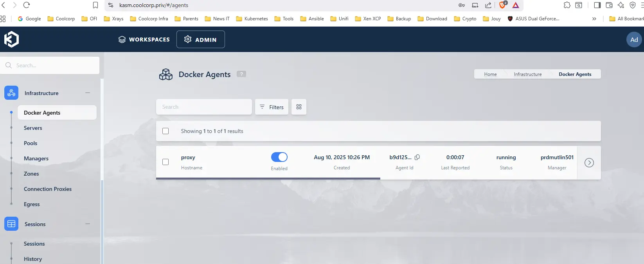The image size is (644, 264).
Task: Click the Infrastructure sidebar section icon
Action: [11, 93]
